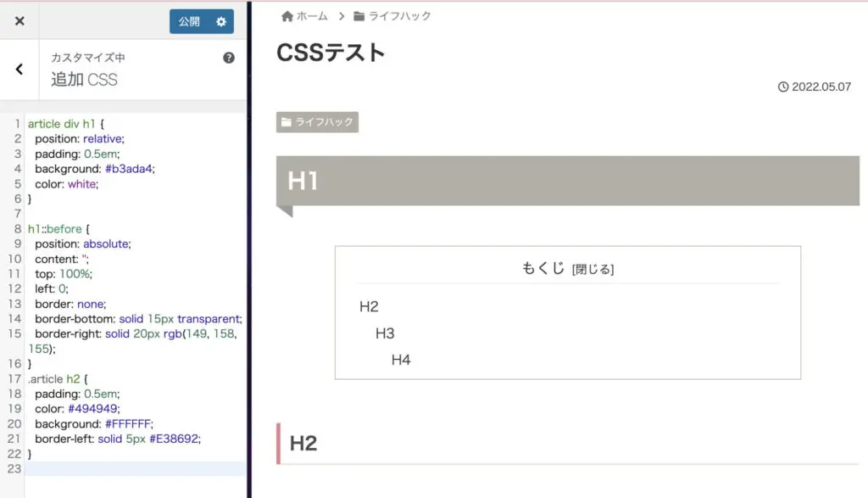Click the home icon in breadcrumb
The width and height of the screenshot is (868, 498).
coord(287,17)
